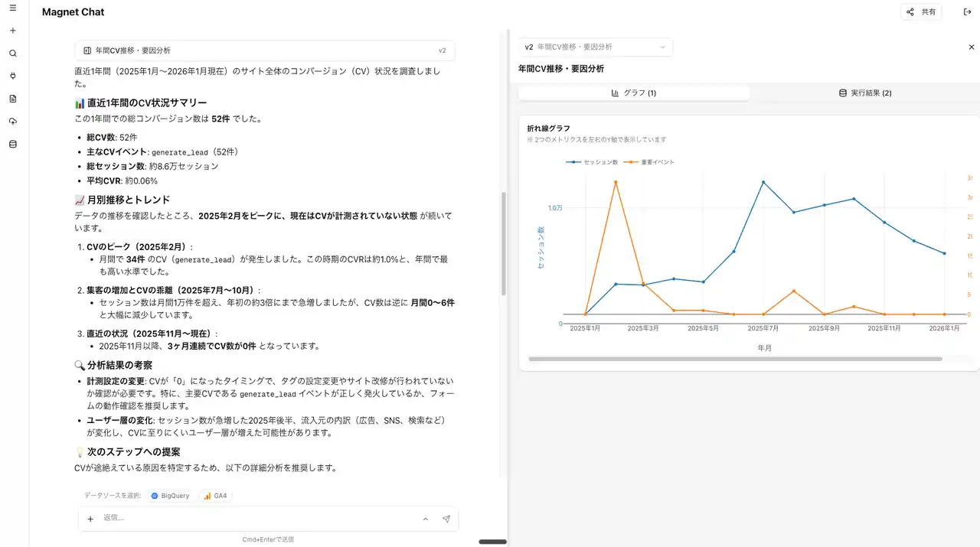The width and height of the screenshot is (980, 547).
Task: Click the 共有 share button
Action: tap(921, 11)
